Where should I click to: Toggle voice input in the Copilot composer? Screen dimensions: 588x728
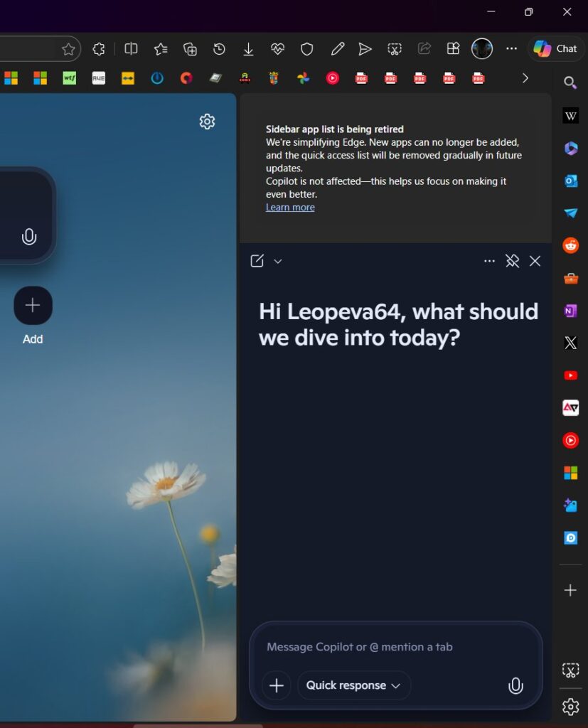515,685
